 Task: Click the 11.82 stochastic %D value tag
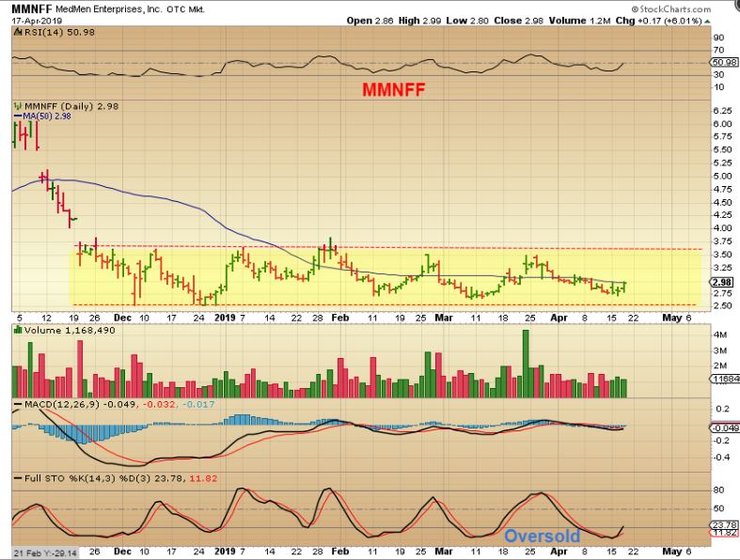[725, 533]
